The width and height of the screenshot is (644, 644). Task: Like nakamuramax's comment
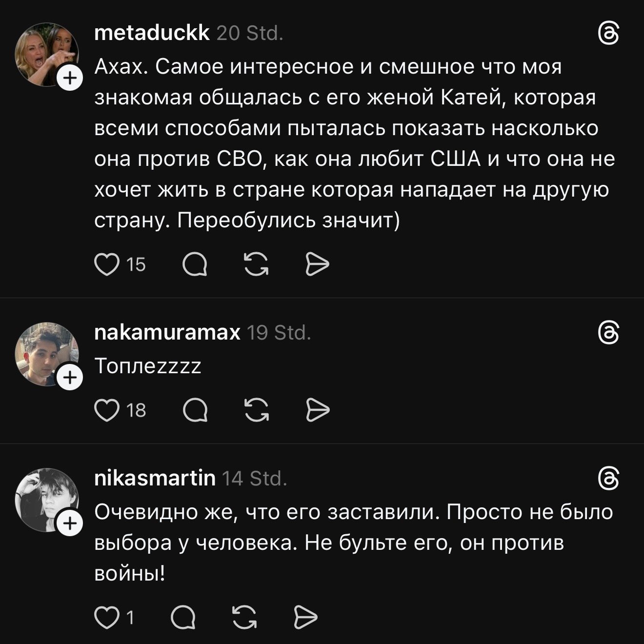pyautogui.click(x=107, y=410)
